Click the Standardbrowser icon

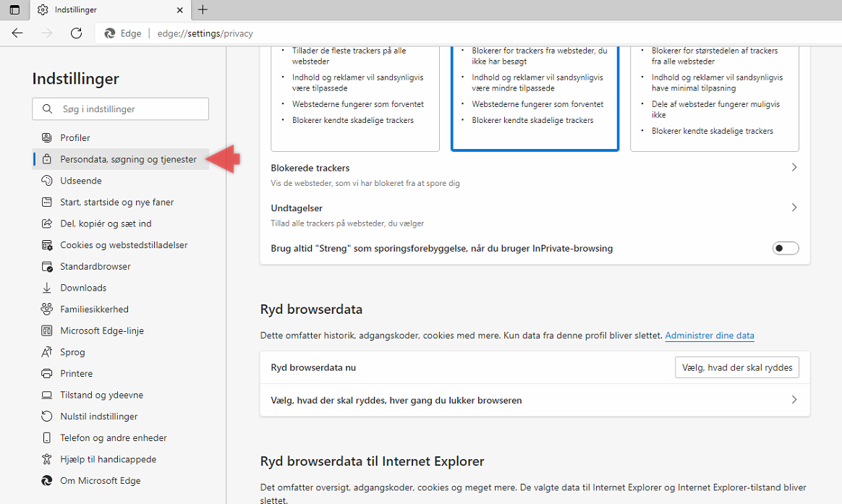coord(47,266)
